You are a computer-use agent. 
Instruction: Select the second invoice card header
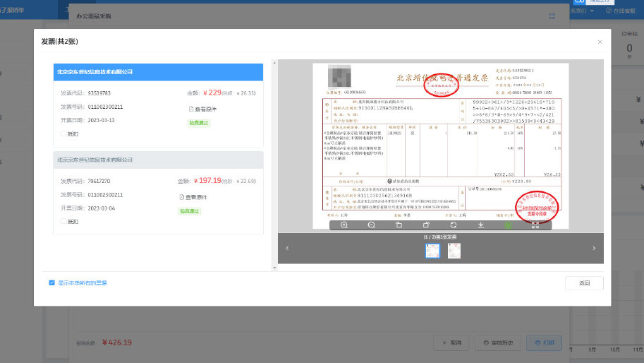[x=158, y=160]
